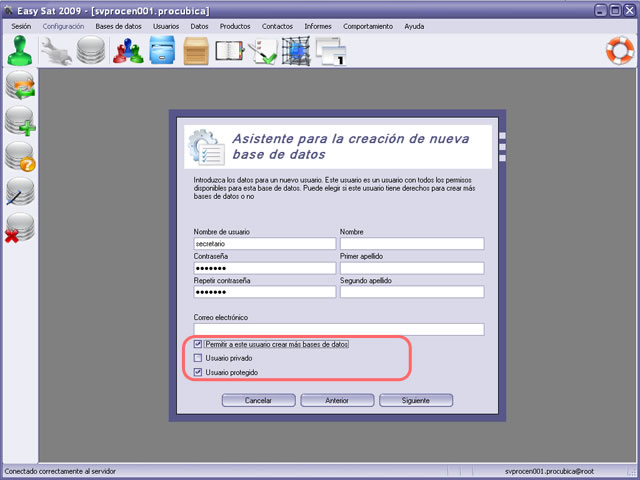Open the Informes menu
640x480 pixels.
coord(318,26)
